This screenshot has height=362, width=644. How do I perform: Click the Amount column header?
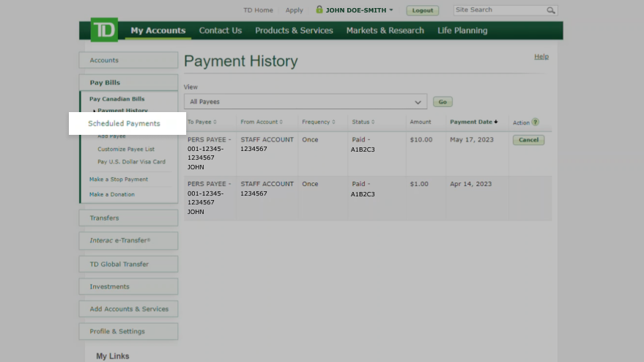pyautogui.click(x=420, y=122)
